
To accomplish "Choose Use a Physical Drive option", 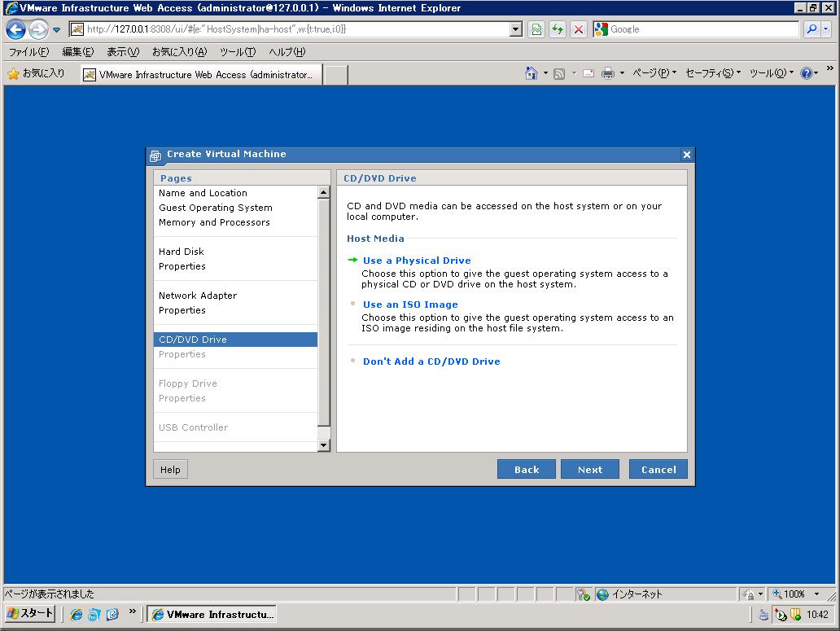I will point(417,261).
